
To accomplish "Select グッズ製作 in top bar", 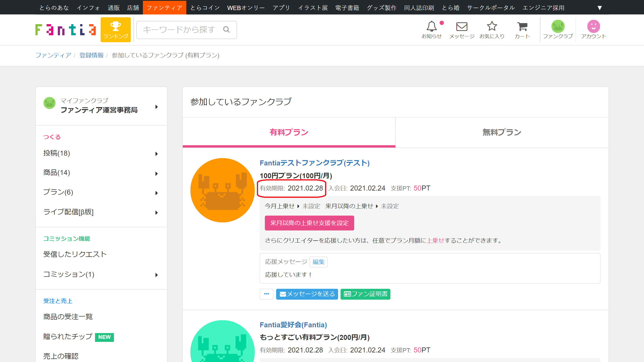I will point(382,8).
